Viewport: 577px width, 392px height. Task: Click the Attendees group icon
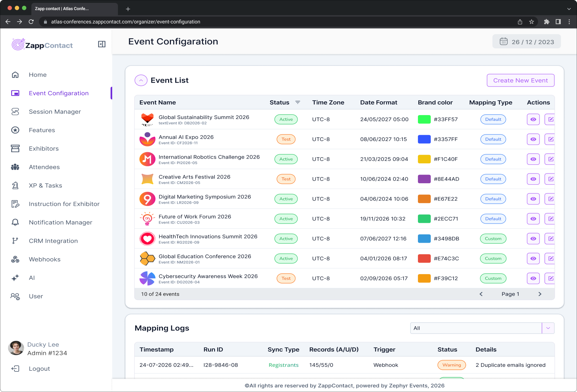pyautogui.click(x=15, y=167)
